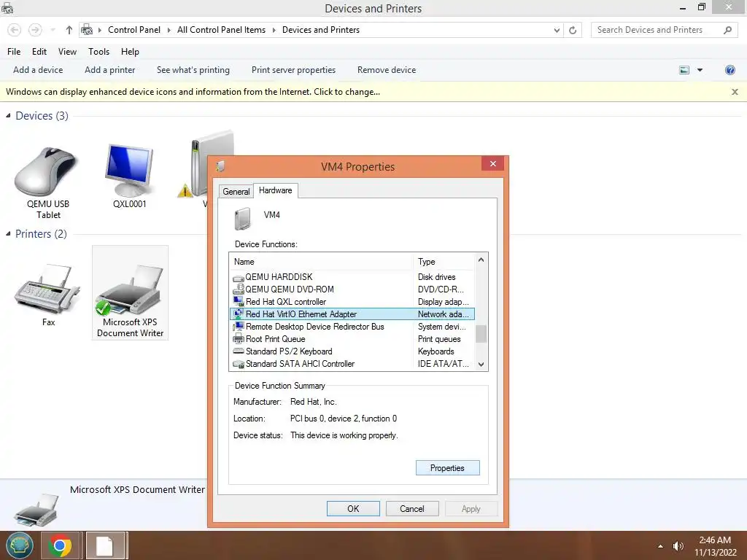
Task: Click the QEMU DVD-ROM row icon
Action: pos(239,289)
